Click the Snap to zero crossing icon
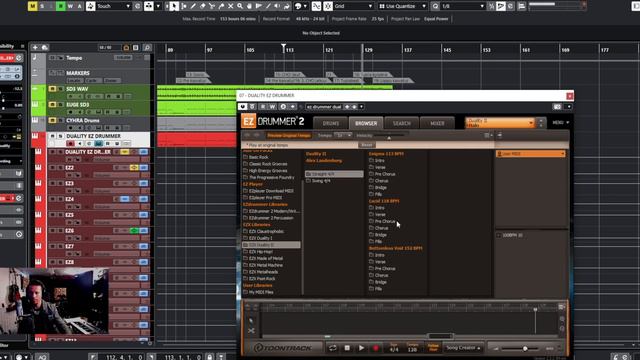640x360 pixels. (316, 6)
